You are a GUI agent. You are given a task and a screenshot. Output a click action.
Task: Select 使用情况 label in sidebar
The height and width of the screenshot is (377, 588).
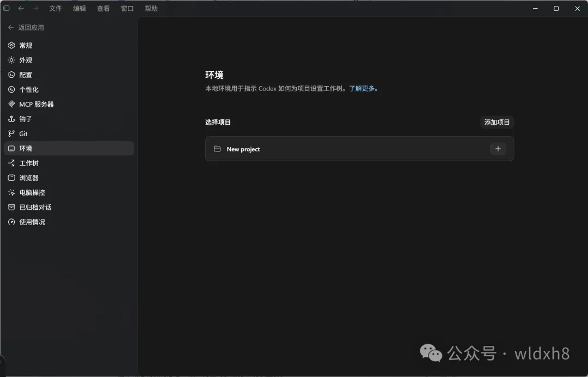pyautogui.click(x=32, y=222)
